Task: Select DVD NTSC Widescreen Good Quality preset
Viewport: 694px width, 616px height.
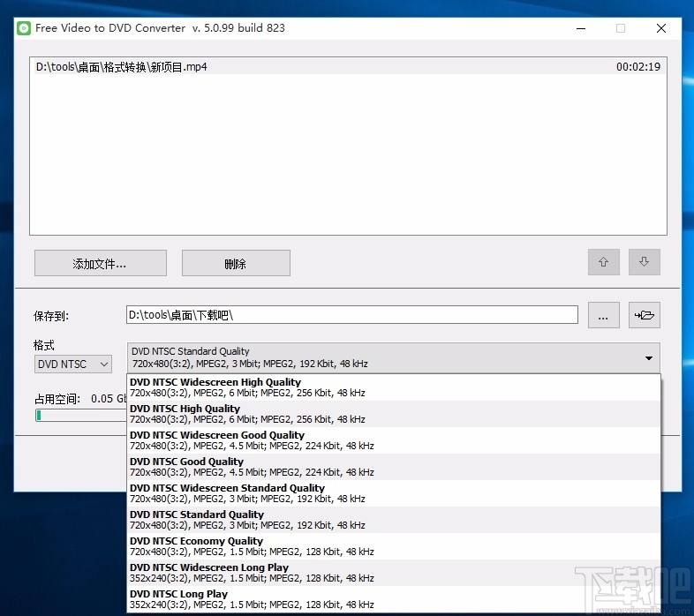Action: click(394, 440)
